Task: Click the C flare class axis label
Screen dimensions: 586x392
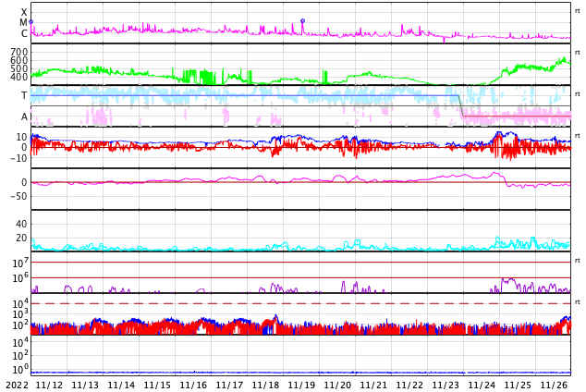Action: 24,34
